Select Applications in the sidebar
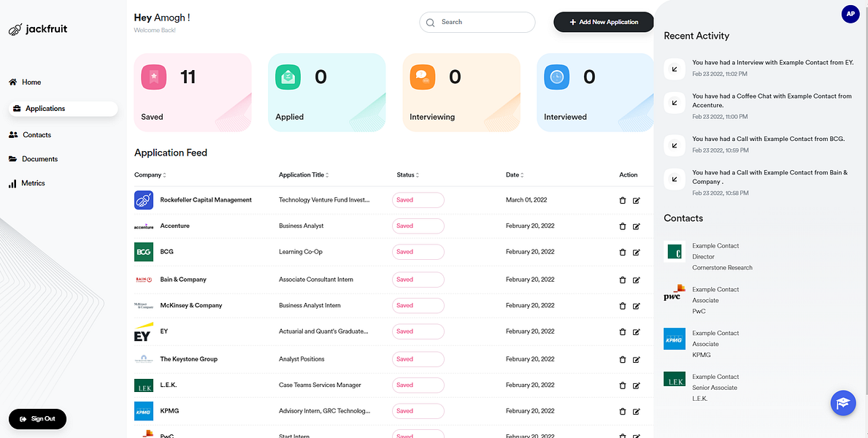This screenshot has width=868, height=438. tap(63, 109)
